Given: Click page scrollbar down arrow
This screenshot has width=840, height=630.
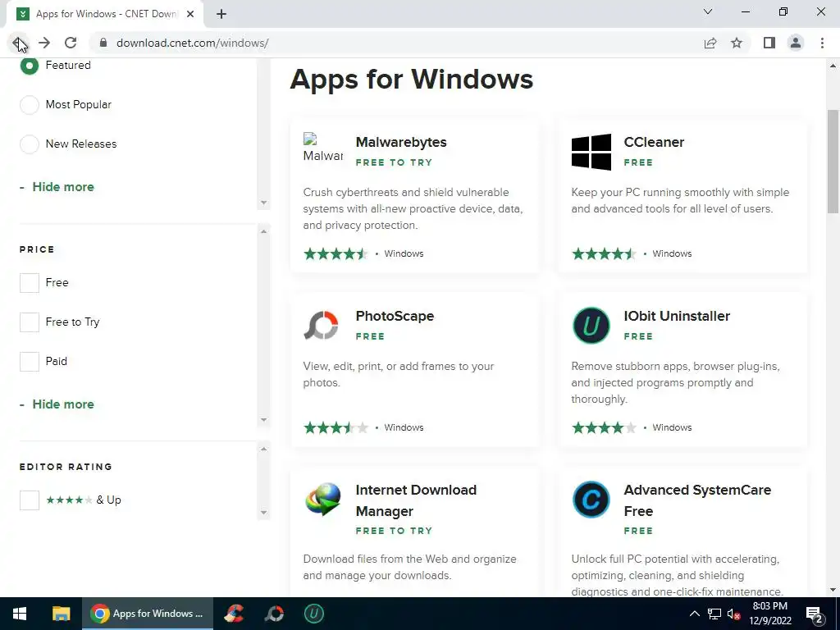Looking at the screenshot, I should pos(833,590).
